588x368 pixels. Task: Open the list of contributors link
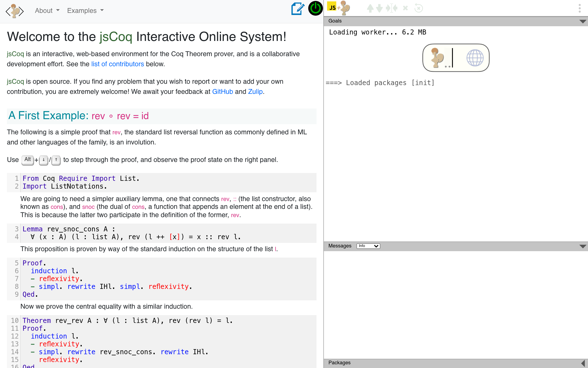tap(118, 64)
